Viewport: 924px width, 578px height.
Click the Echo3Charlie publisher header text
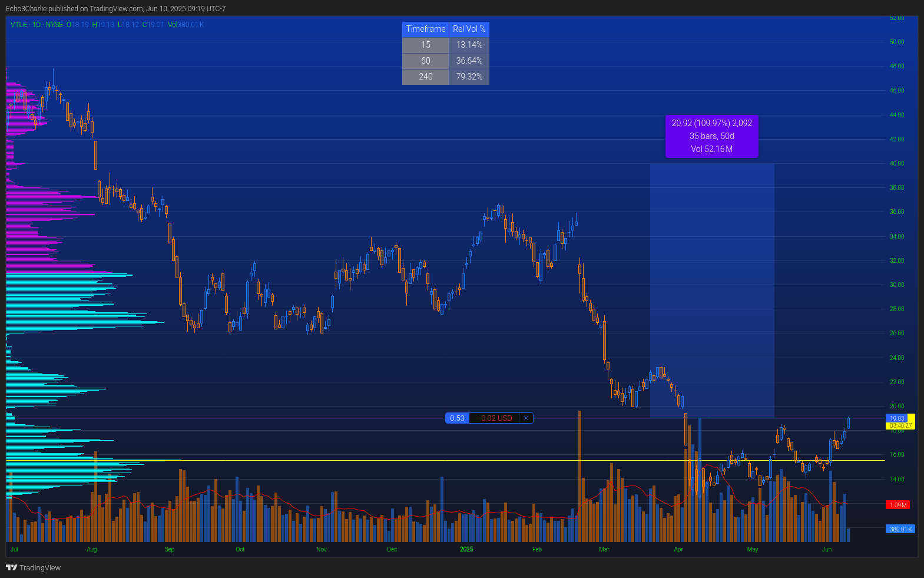(x=115, y=9)
